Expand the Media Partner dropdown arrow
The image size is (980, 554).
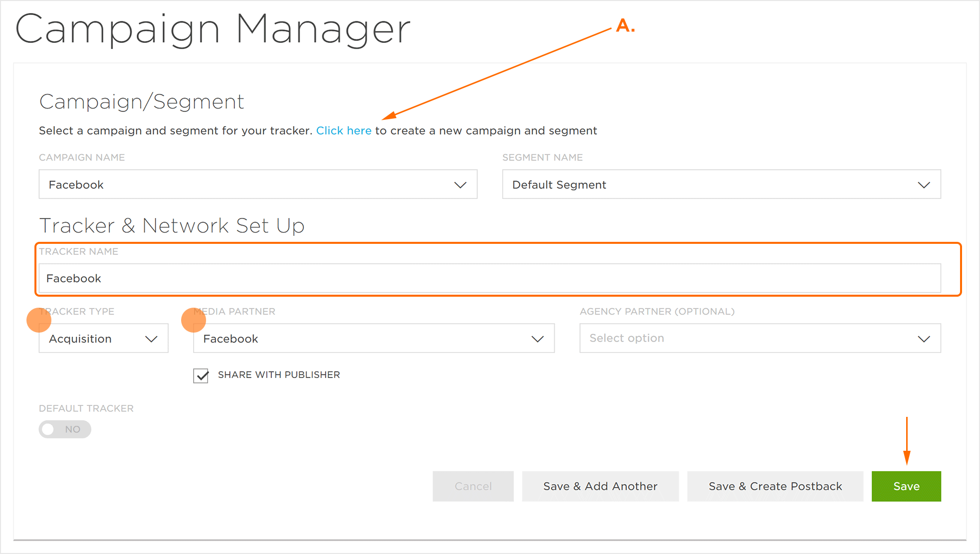coord(537,339)
